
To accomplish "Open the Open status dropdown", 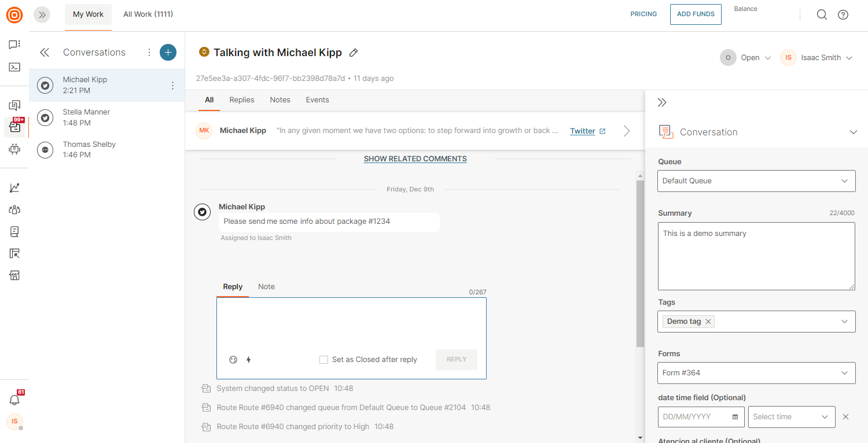I will 746,58.
